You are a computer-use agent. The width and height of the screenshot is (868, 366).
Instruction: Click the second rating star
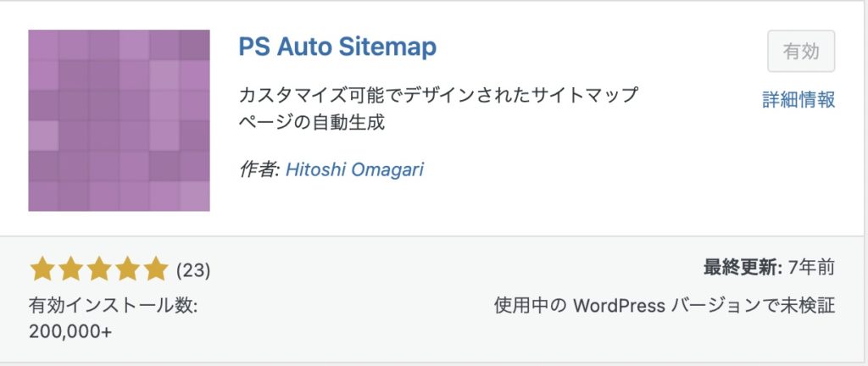(70, 270)
